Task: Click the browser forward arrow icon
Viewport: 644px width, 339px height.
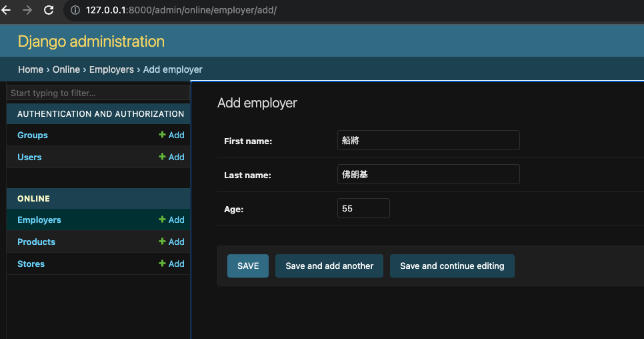Action: coord(27,10)
